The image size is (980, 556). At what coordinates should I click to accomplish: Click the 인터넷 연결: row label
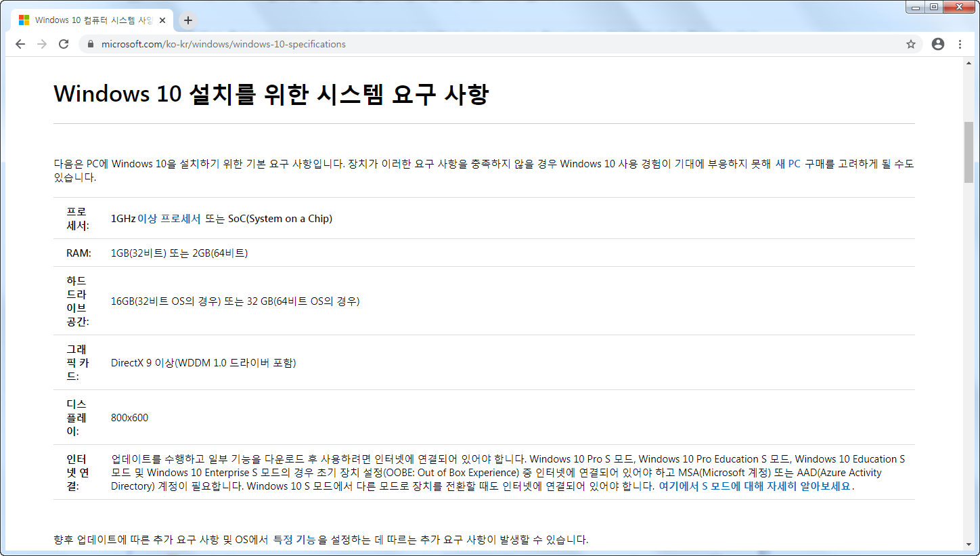click(78, 473)
